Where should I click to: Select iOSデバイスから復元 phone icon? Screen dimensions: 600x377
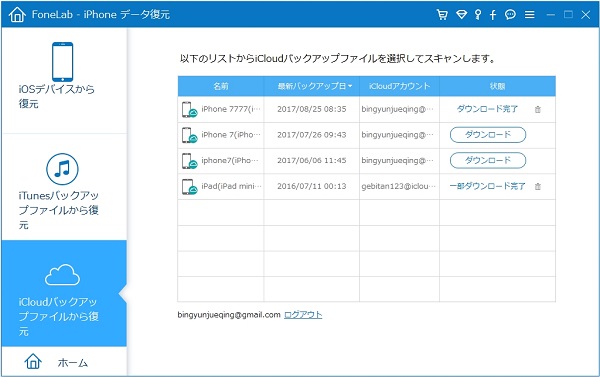(62, 62)
